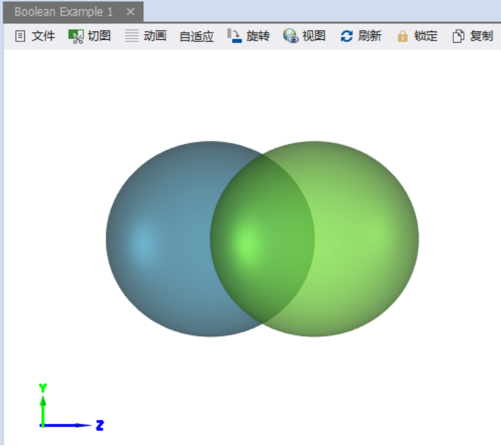
Task: Toggle the 锁定 (Lock) view button
Action: point(417,36)
